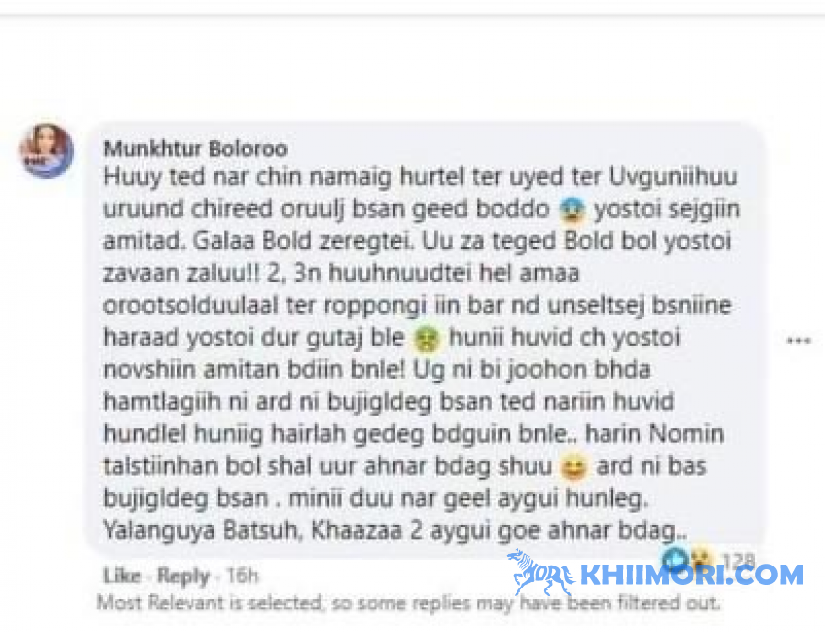825x632 pixels.
Task: Click the 16h comment timestamp
Action: click(243, 576)
